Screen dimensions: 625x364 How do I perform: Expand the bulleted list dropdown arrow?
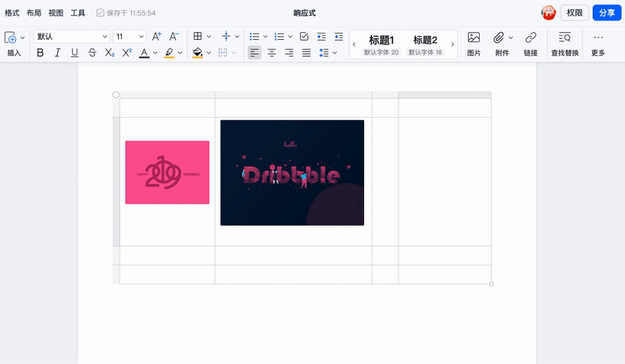coord(265,37)
